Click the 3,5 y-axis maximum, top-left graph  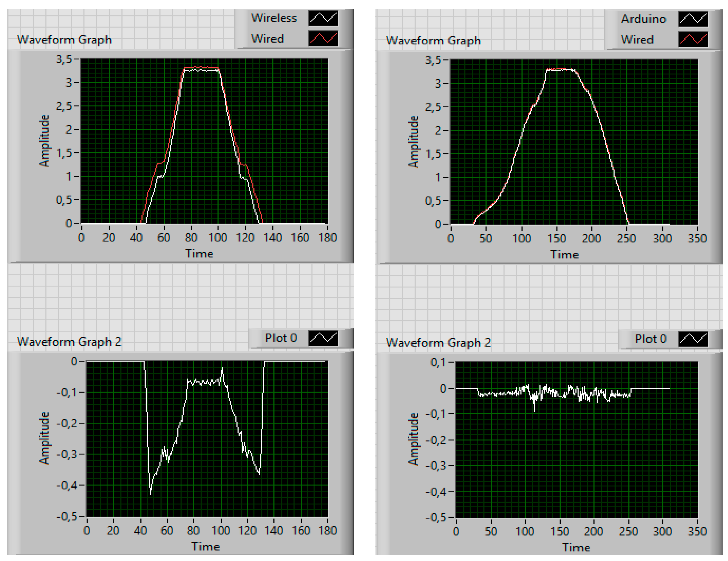coord(64,59)
